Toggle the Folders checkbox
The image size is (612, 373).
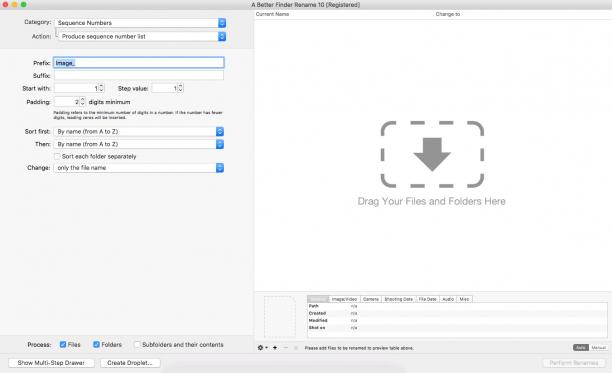96,345
